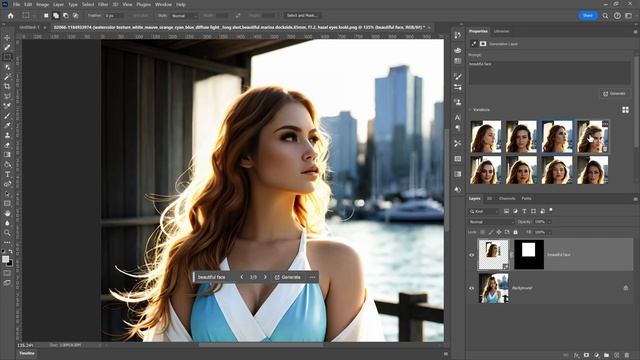Image resolution: width=640 pixels, height=360 pixels.
Task: Open the Window menu
Action: (x=163, y=4)
